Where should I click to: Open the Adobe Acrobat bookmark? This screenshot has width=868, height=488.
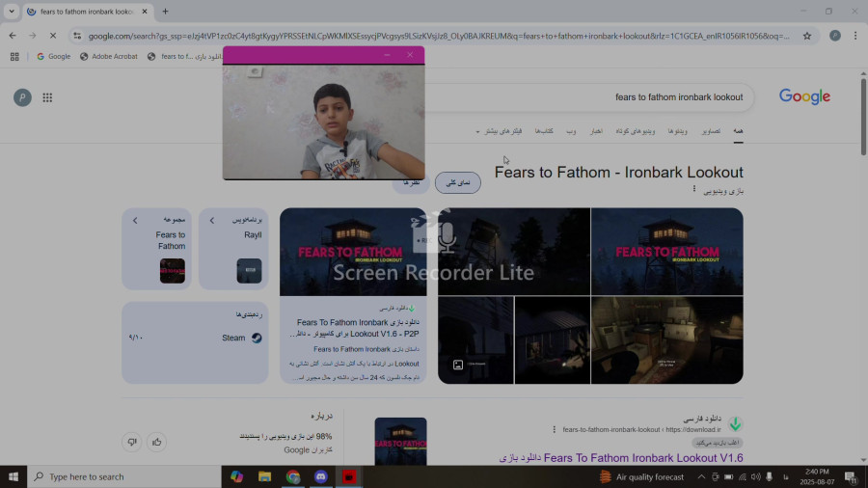coord(108,57)
